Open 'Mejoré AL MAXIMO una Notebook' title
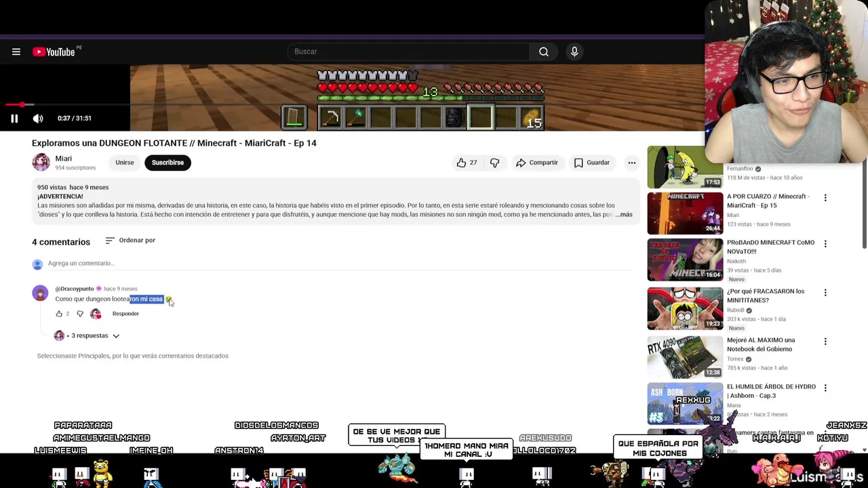The height and width of the screenshot is (488, 868). click(761, 344)
